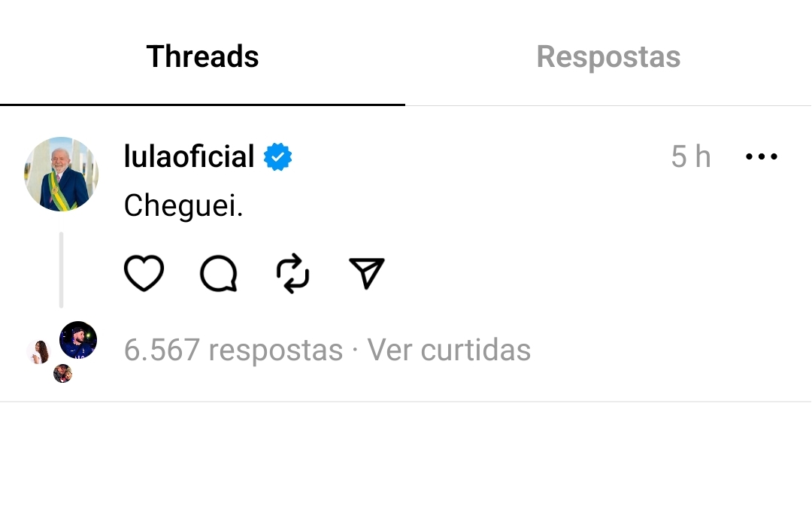Open replies using the comment bubble icon

click(x=219, y=273)
